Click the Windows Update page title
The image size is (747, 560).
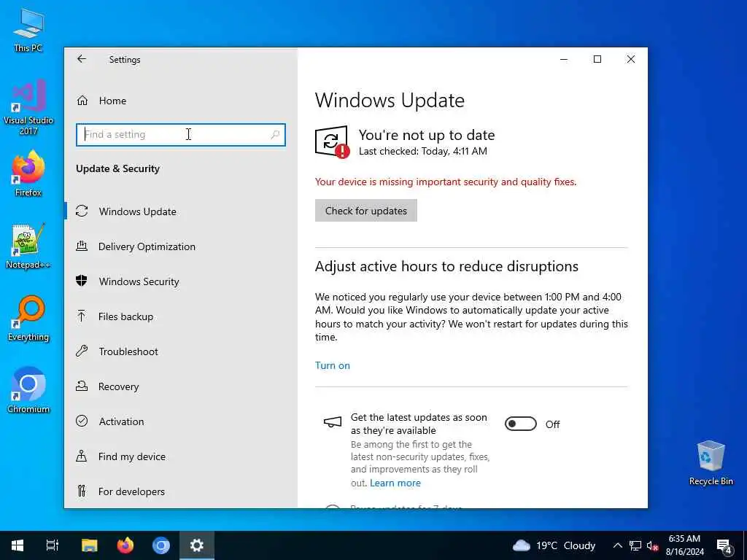point(390,101)
